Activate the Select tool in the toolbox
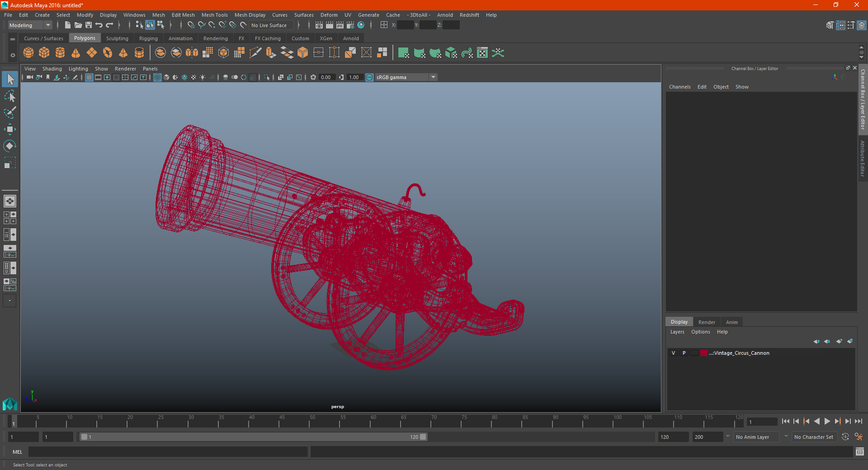This screenshot has height=470, width=868. (x=10, y=80)
